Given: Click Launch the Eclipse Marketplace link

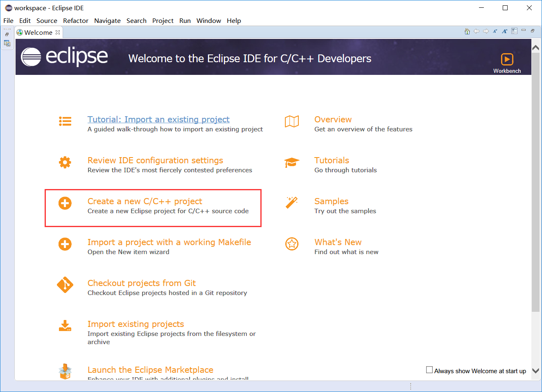Looking at the screenshot, I should click(150, 370).
